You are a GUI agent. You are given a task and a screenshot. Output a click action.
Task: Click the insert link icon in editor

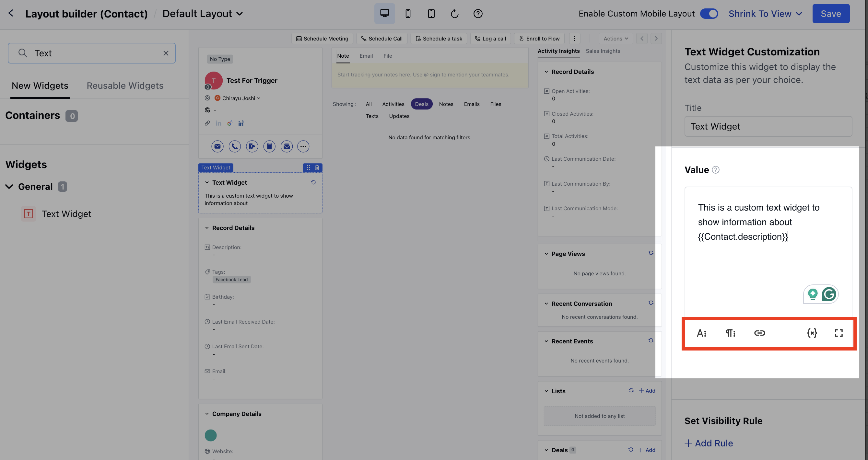pos(759,333)
